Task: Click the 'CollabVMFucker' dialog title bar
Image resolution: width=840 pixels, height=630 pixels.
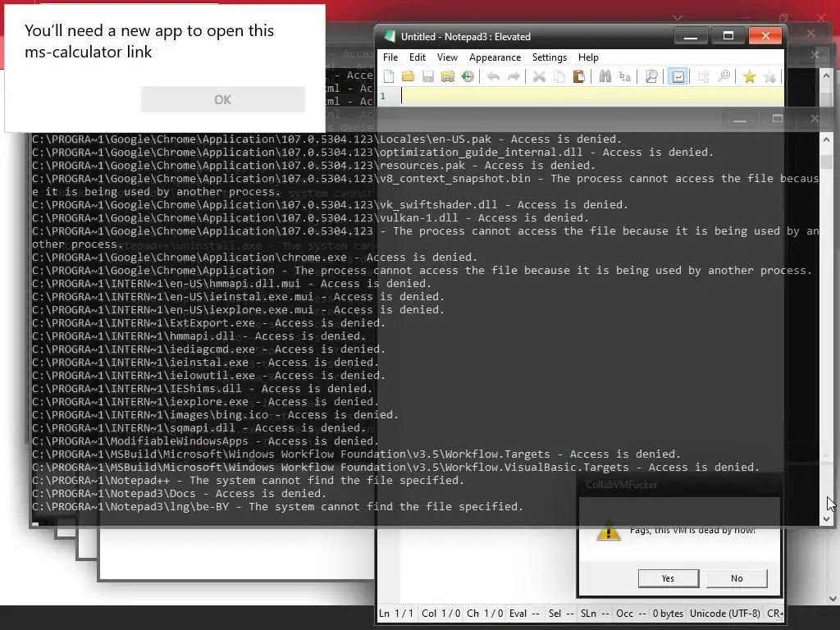Action: tap(678, 485)
